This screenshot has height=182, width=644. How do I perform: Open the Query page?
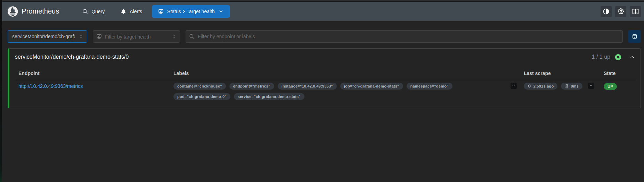click(94, 11)
